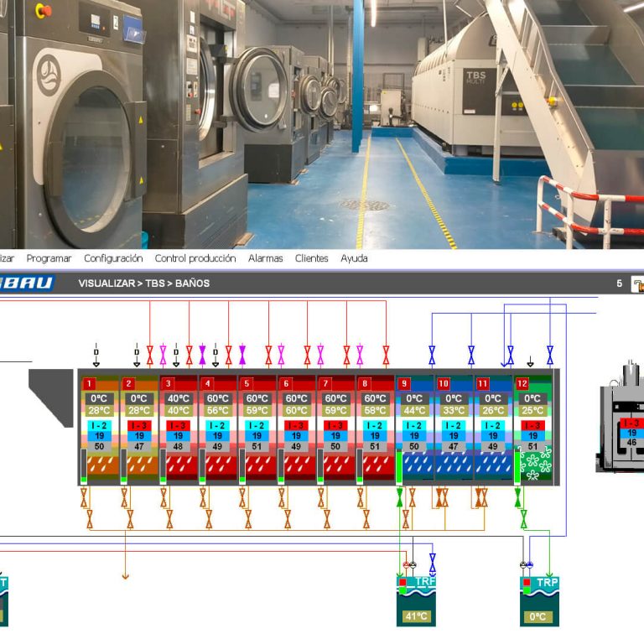This screenshot has height=644, width=644.
Task: Toggle the green valve below chamber 12
Action: (x=518, y=498)
